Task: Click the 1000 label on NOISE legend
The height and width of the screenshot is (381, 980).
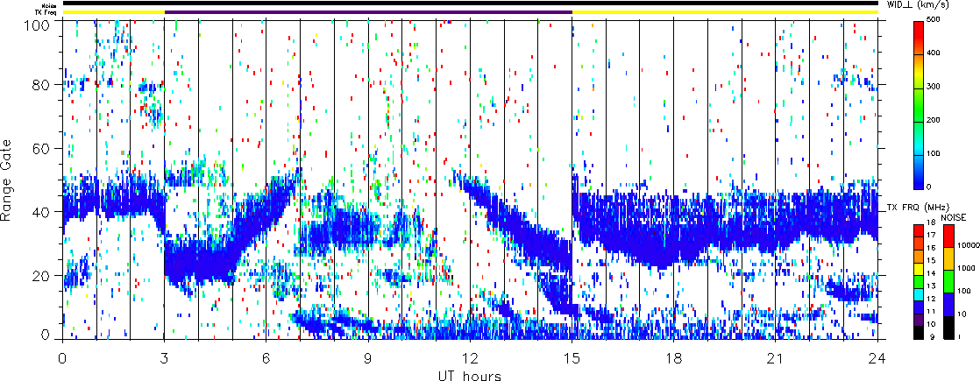Action: (x=966, y=269)
